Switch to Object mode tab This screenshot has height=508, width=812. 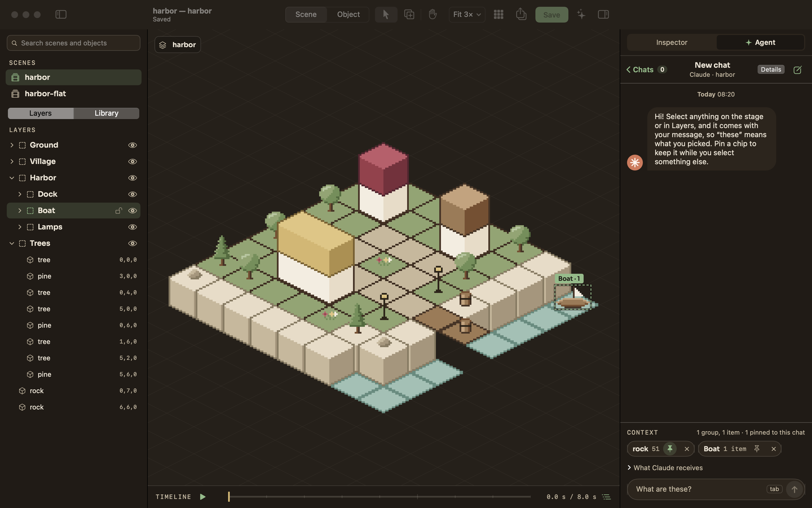tap(348, 14)
